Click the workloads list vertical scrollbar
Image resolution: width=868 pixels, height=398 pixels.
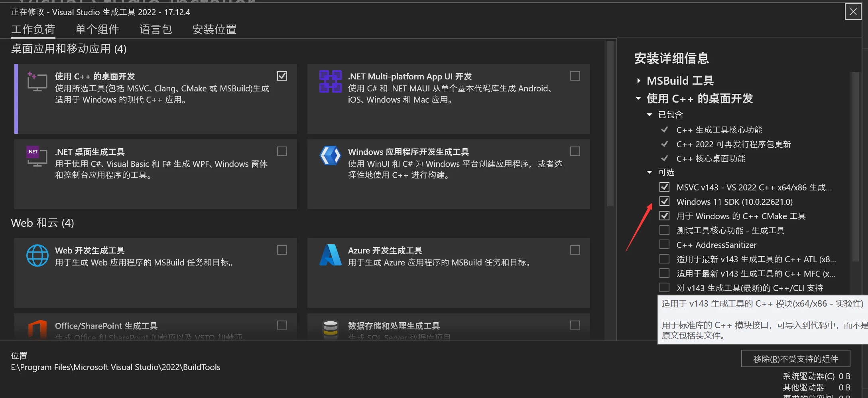(x=610, y=124)
